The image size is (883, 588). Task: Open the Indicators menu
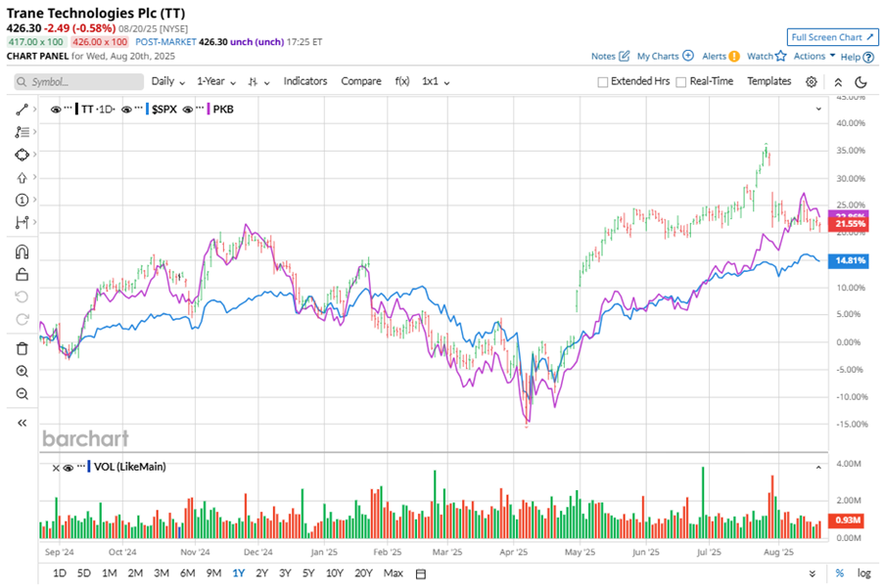pos(305,81)
